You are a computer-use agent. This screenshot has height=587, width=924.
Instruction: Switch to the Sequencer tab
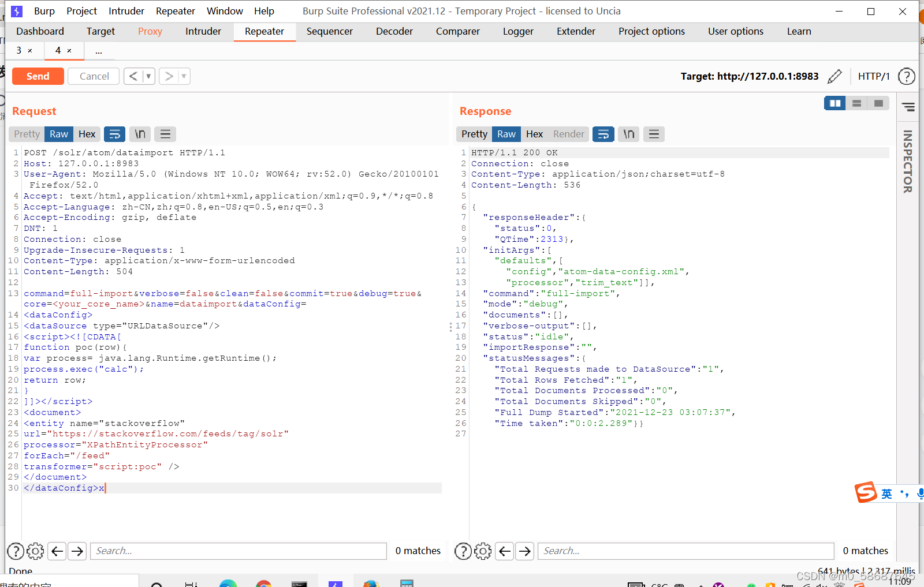pyautogui.click(x=330, y=31)
